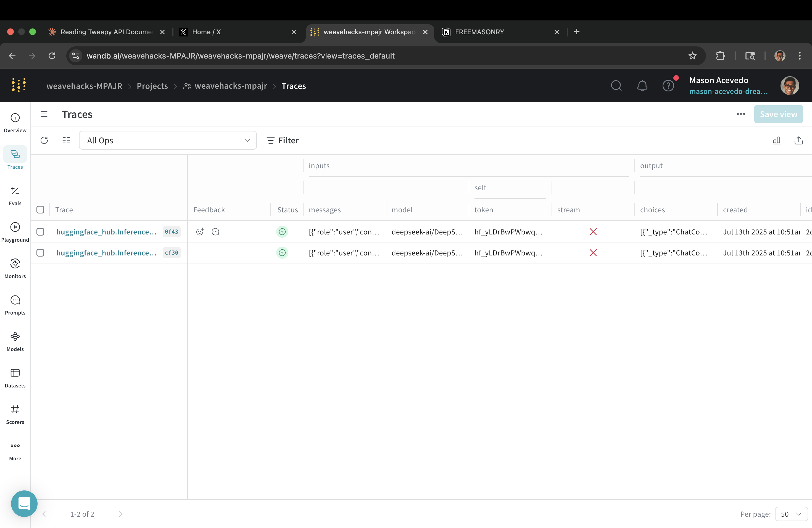Open the Per page 50 dropdown
The height and width of the screenshot is (528, 812).
pos(791,514)
